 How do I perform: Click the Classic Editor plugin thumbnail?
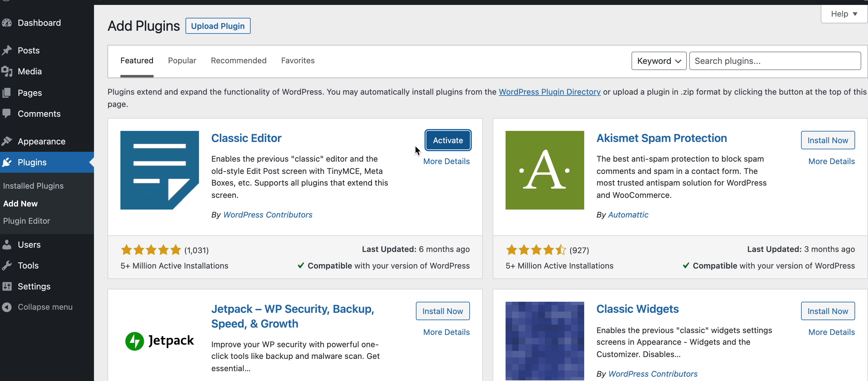coord(159,170)
